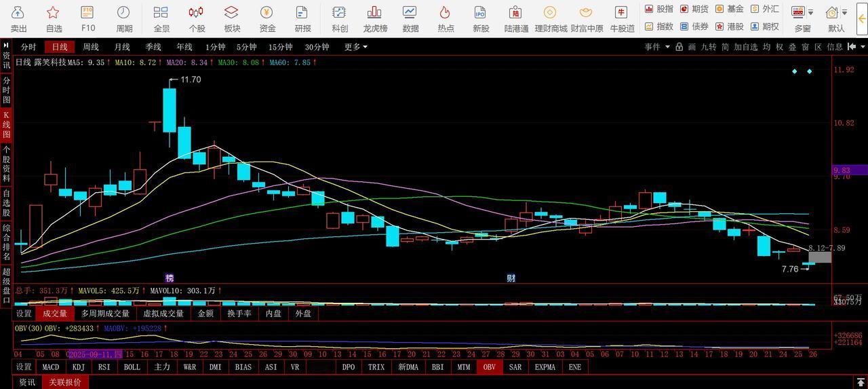Open 关联报价 related quotes at bottom

[65, 382]
